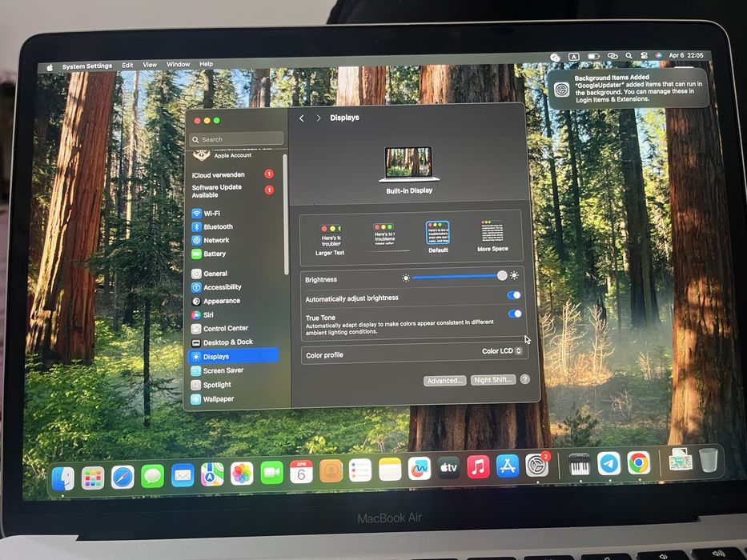Screen dimensions: 747x560
Task: Open Trash from the Dock
Action: (709, 459)
